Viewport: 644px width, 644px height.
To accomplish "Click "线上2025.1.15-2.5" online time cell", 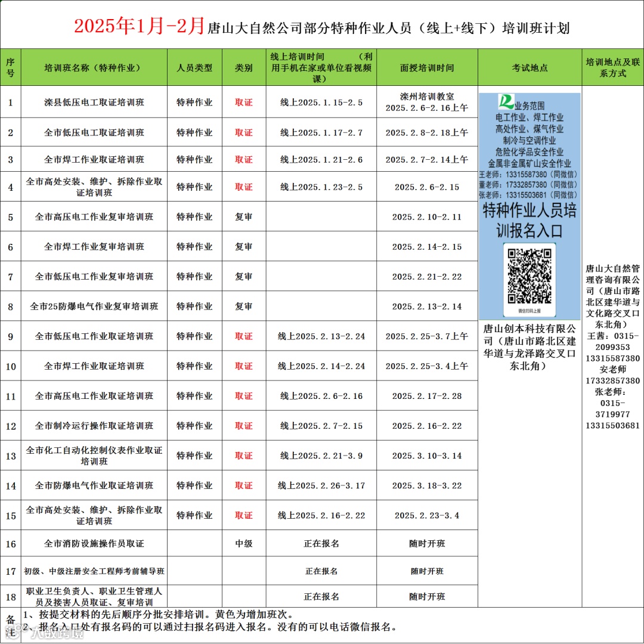I will (321, 103).
